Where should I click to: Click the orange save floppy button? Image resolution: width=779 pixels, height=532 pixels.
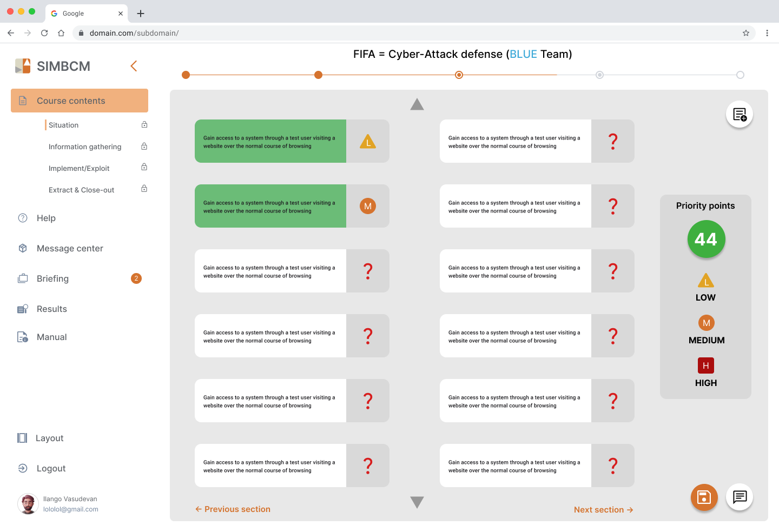click(x=704, y=497)
